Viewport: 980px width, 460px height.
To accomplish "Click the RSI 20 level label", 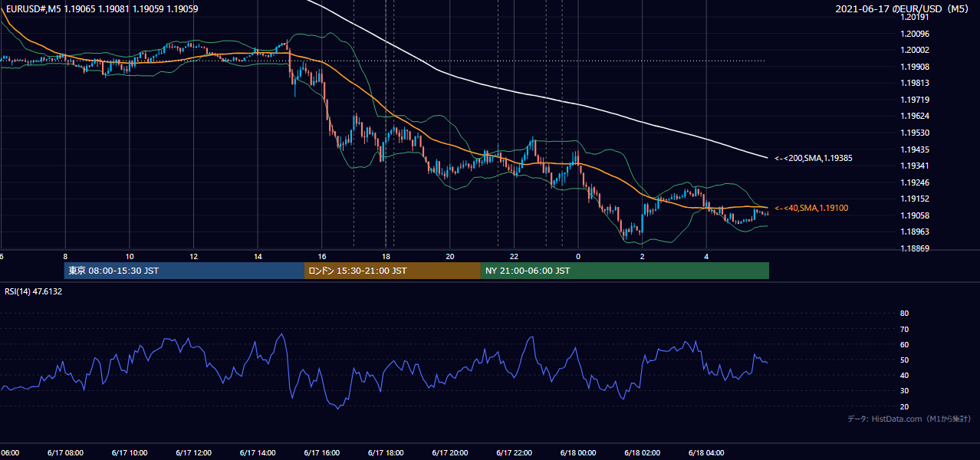I will click(x=904, y=406).
